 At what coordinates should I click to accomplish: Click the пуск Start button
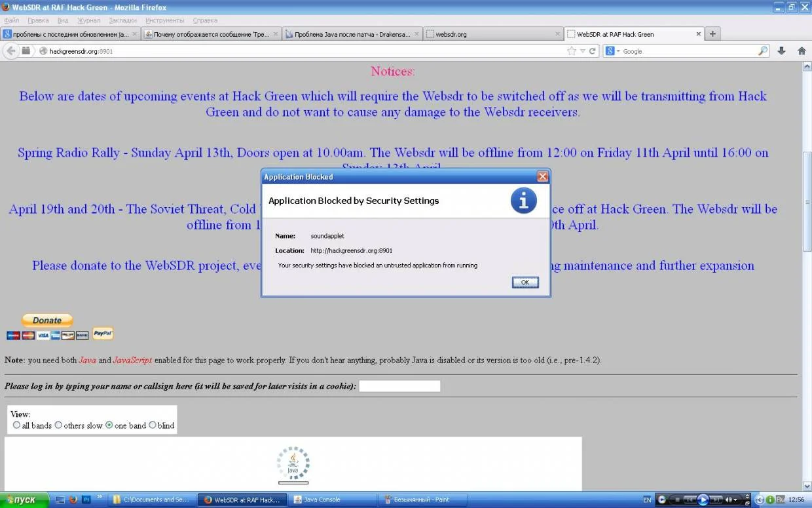(24, 499)
